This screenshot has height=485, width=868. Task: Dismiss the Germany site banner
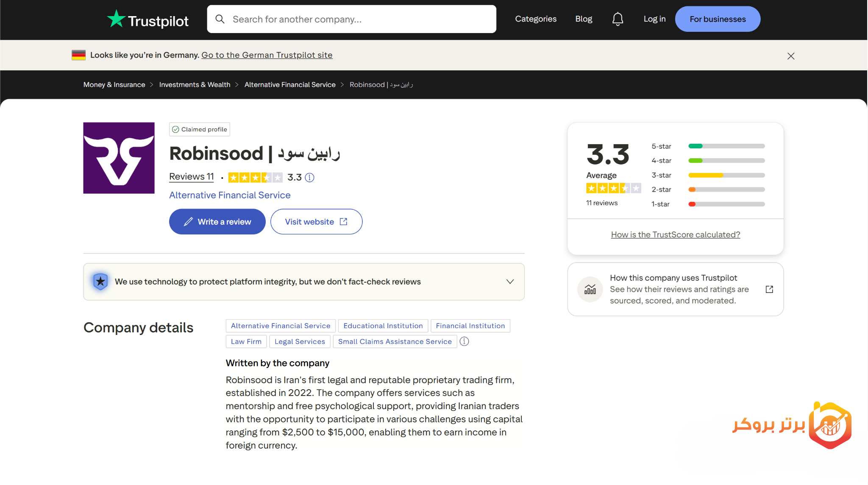coord(791,56)
